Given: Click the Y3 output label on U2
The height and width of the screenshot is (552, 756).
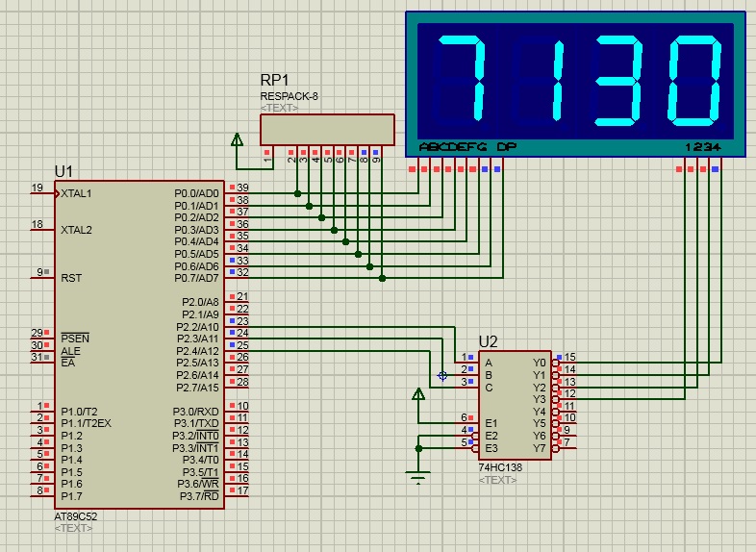Looking at the screenshot, I should click(539, 399).
